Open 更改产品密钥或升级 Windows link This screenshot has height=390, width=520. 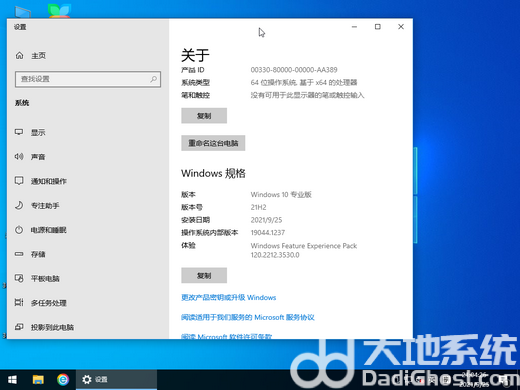(229, 297)
